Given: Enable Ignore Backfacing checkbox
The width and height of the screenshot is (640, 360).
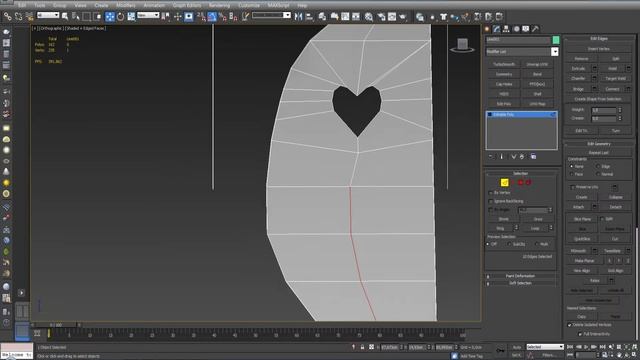Looking at the screenshot, I should click(491, 201).
